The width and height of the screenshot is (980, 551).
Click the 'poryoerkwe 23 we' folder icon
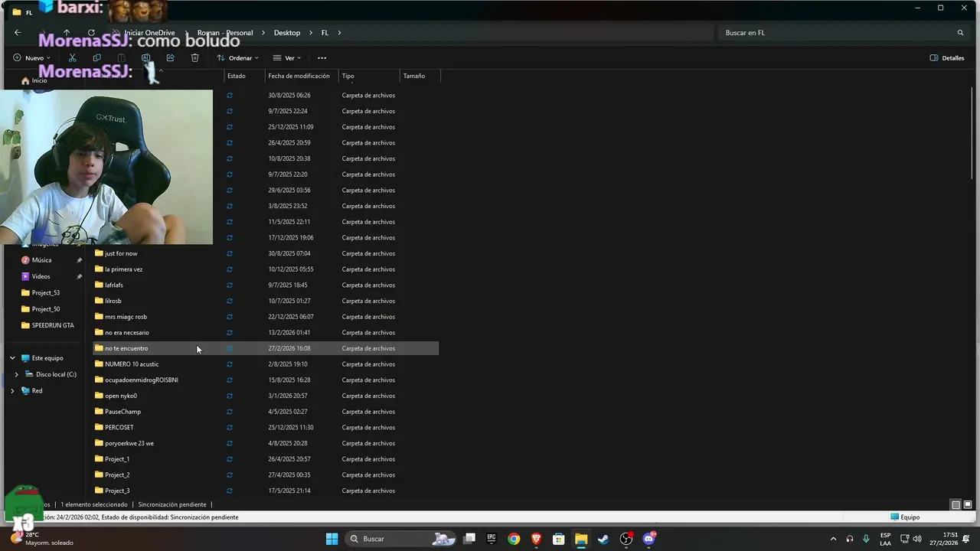point(99,443)
